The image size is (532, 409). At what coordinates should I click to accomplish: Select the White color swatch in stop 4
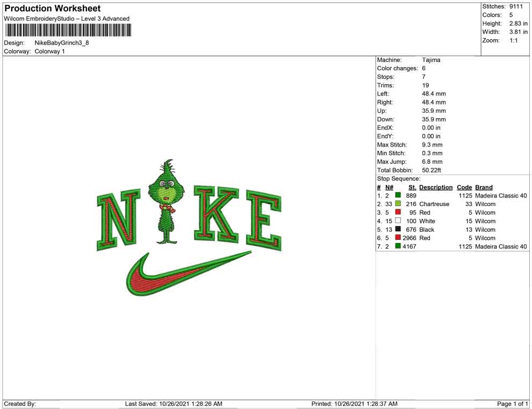point(398,221)
